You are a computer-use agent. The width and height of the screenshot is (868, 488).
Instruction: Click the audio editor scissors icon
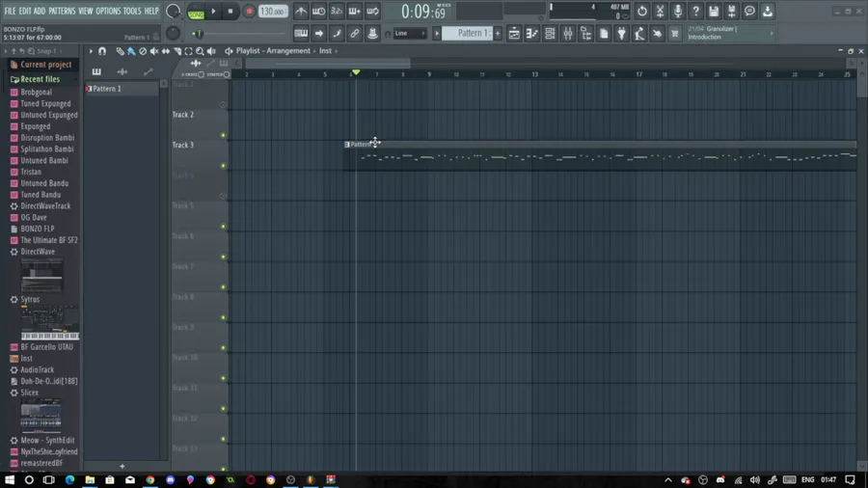click(660, 11)
